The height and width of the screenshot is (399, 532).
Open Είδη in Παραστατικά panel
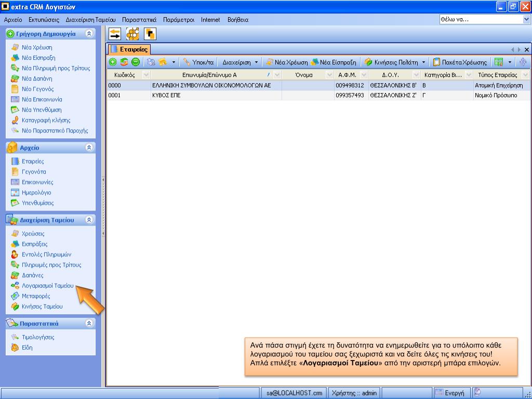(x=27, y=348)
